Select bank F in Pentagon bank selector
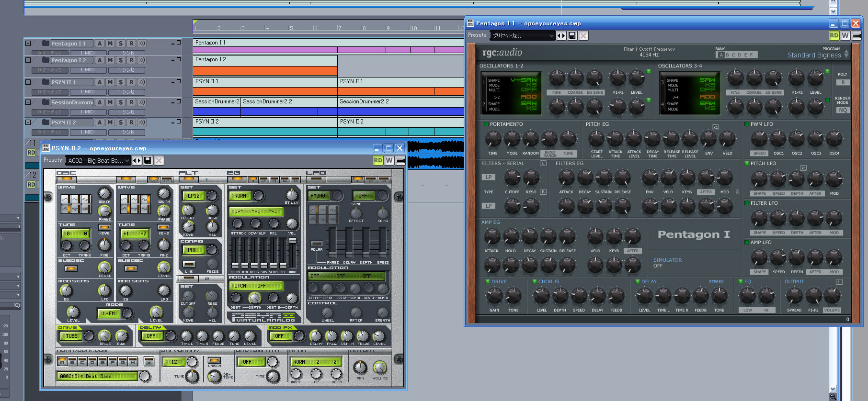The width and height of the screenshot is (868, 401). [752, 55]
